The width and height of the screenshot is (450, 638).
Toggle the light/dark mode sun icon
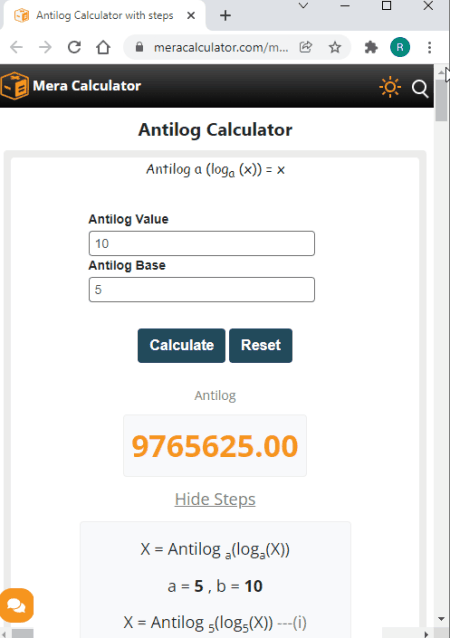[x=389, y=87]
